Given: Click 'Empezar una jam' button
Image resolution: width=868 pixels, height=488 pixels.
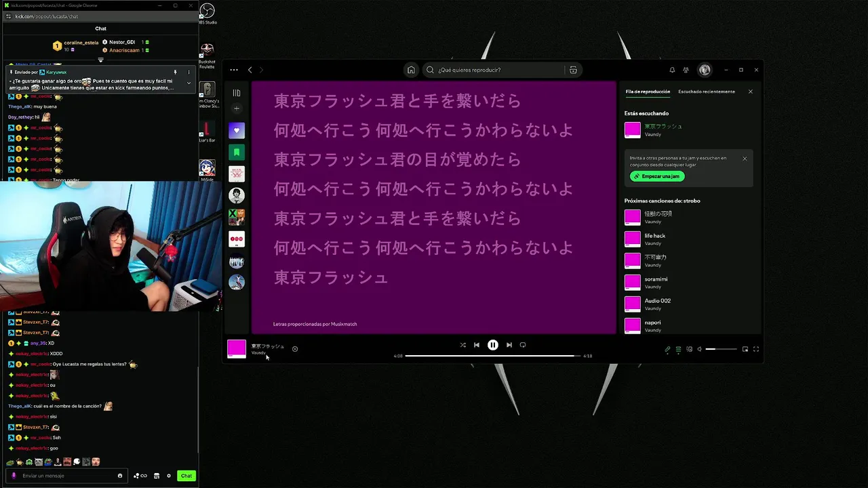Looking at the screenshot, I should click(x=657, y=176).
